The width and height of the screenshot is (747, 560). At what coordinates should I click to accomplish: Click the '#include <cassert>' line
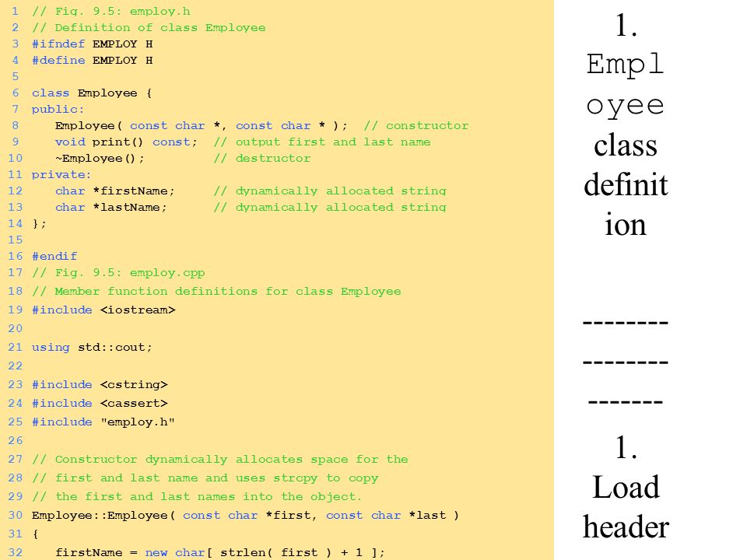[x=100, y=404]
